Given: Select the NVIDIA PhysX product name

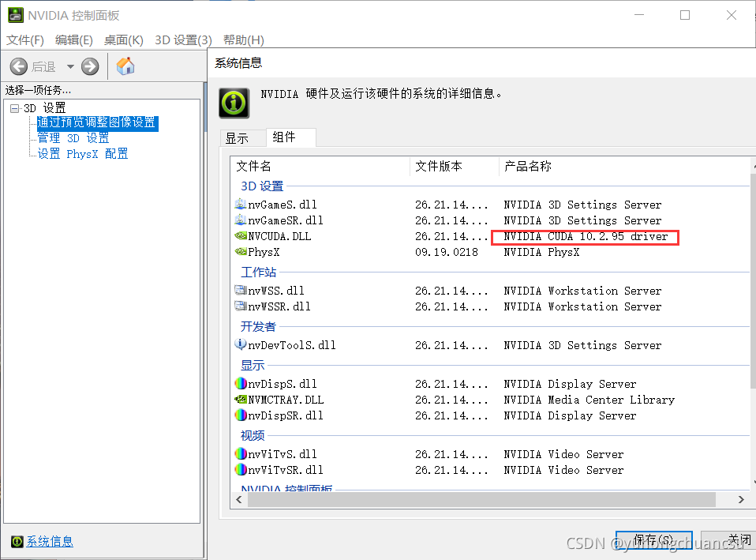Looking at the screenshot, I should (541, 252).
